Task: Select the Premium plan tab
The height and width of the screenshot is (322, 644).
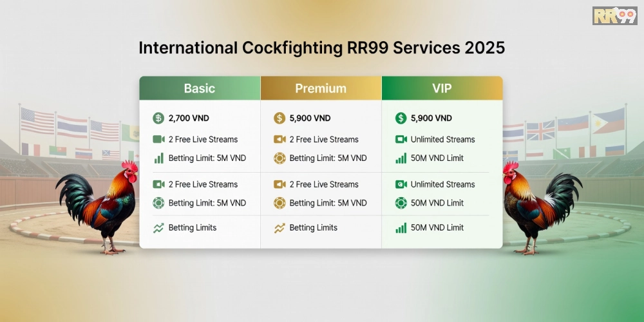Action: coord(321,88)
